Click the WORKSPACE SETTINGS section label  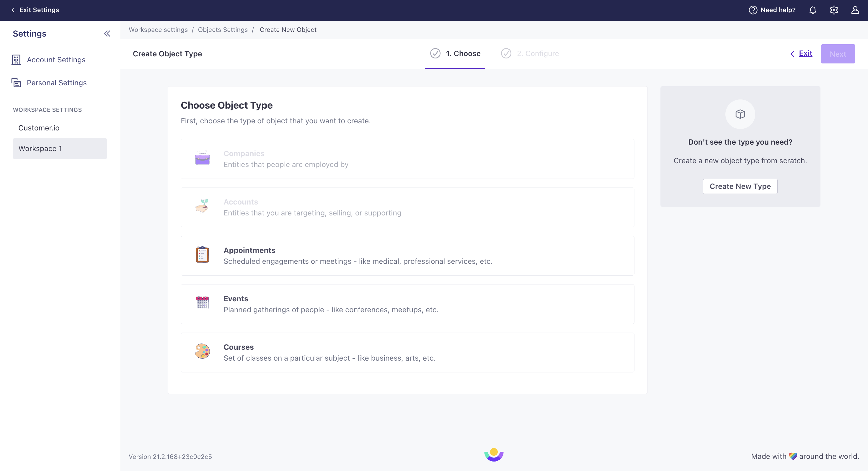[47, 110]
